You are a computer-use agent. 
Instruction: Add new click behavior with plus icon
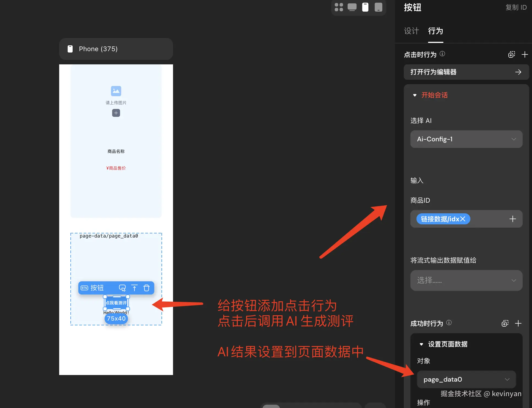click(525, 54)
